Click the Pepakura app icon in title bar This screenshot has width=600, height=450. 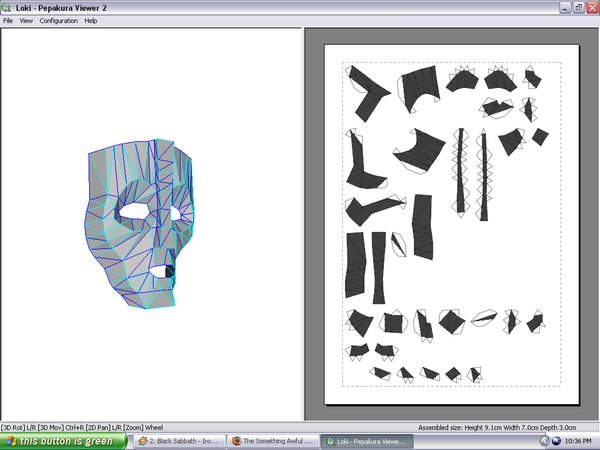click(x=7, y=7)
